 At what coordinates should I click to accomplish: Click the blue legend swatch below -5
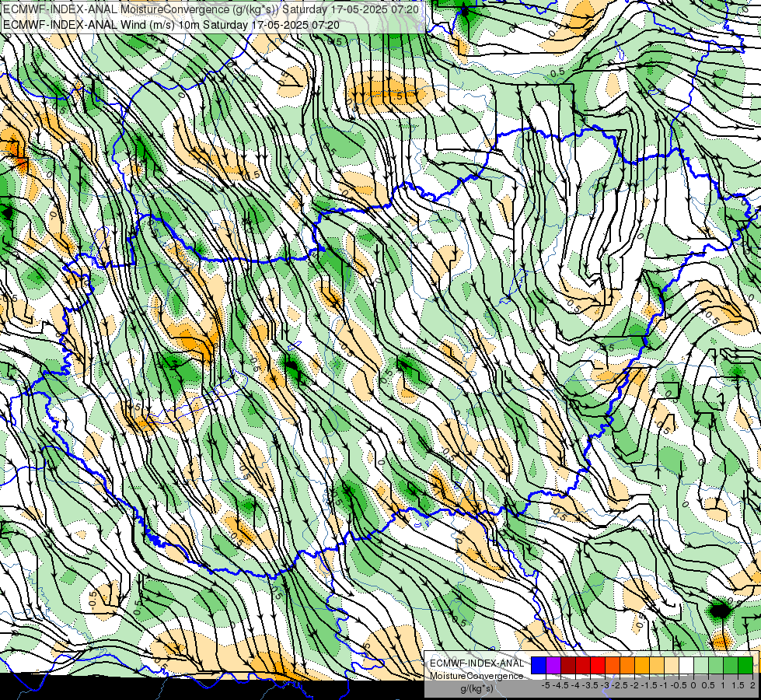(x=539, y=666)
